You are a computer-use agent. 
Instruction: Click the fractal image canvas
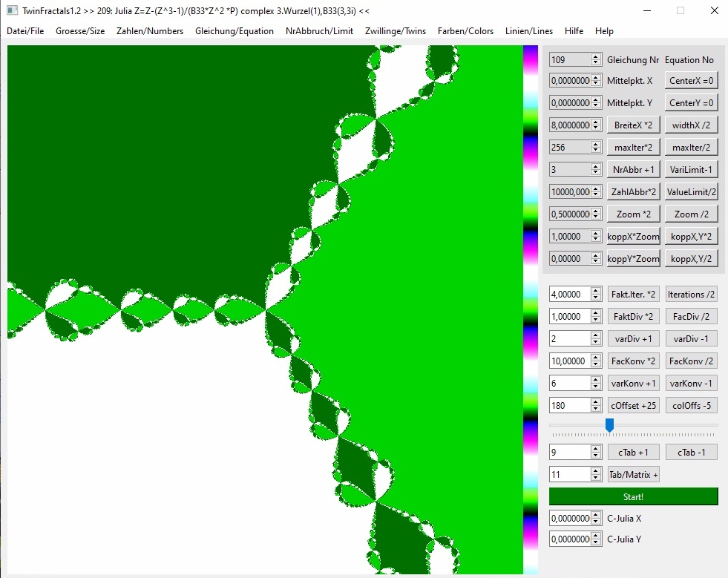265,309
